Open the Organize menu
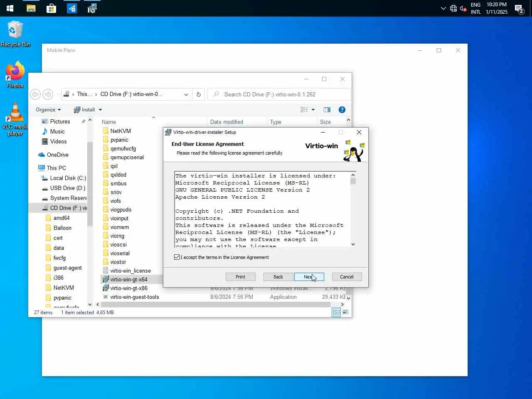Screen dimensions: 532x399 pos(48,110)
